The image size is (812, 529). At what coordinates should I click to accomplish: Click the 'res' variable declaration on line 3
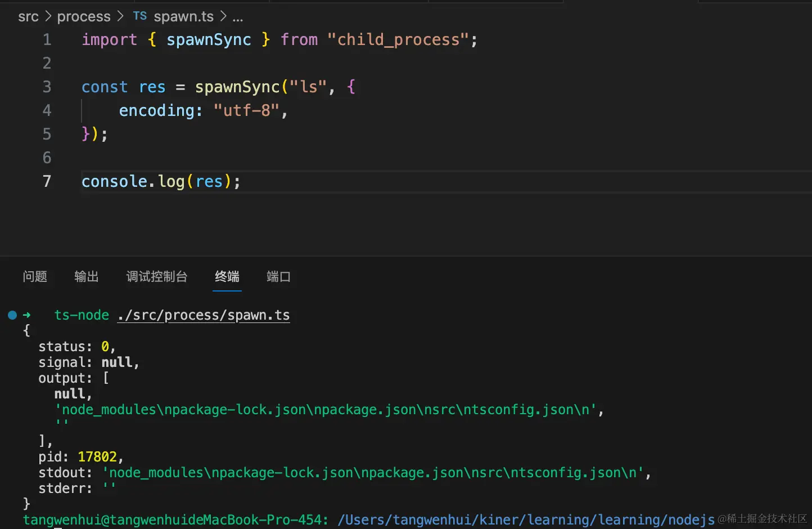point(152,87)
